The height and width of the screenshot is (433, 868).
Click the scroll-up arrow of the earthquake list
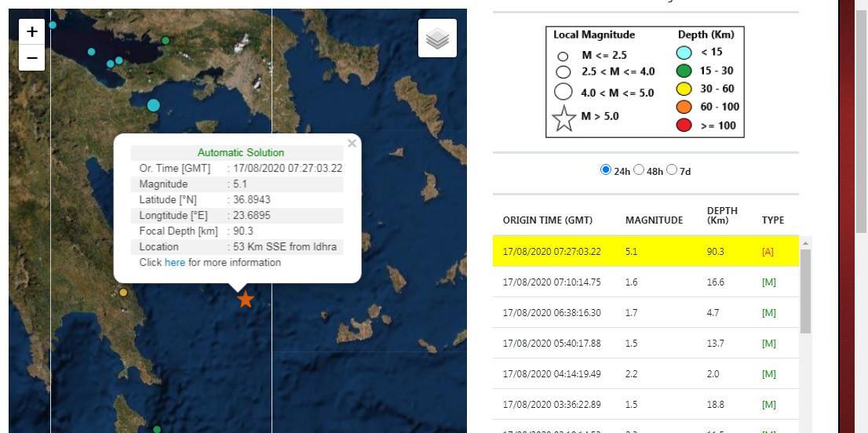tap(804, 244)
